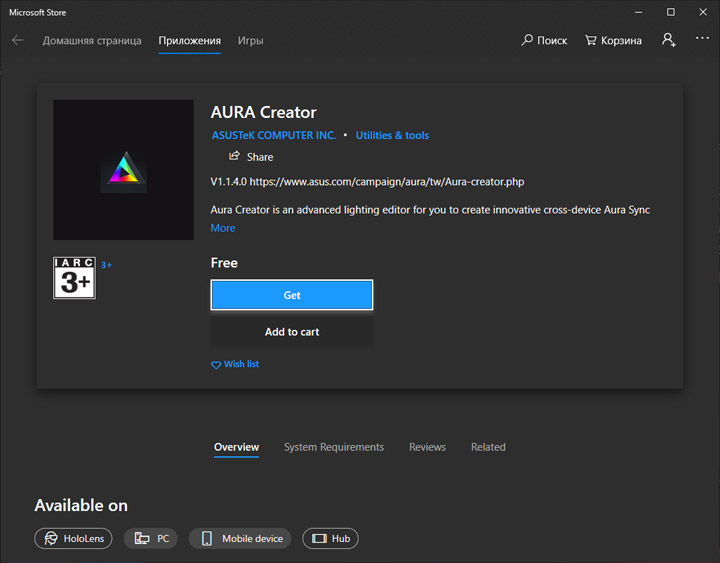Click the Free price label
720x563 pixels.
tap(224, 263)
